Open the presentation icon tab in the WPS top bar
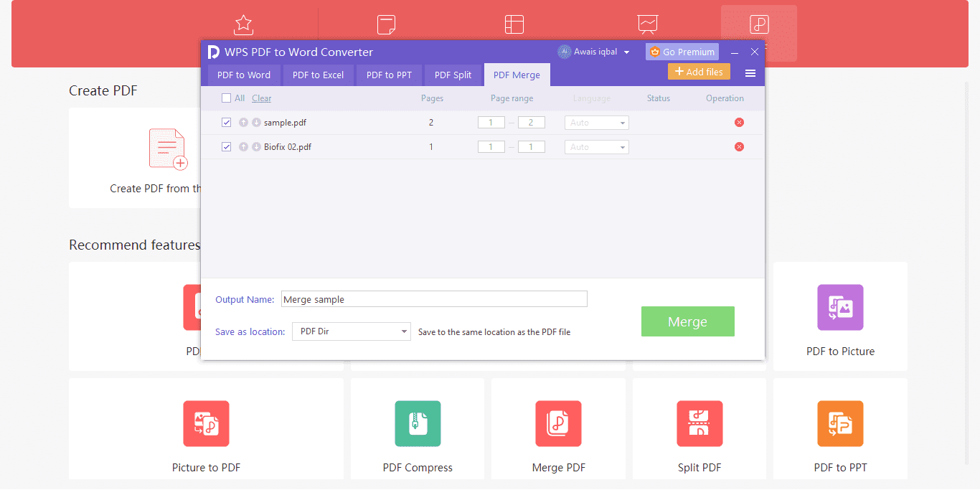 [648, 24]
